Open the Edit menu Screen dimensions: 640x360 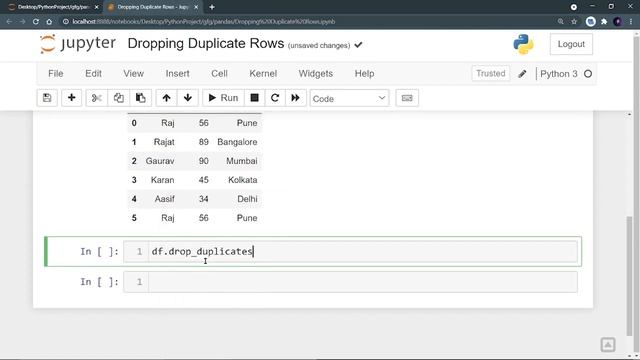93,73
